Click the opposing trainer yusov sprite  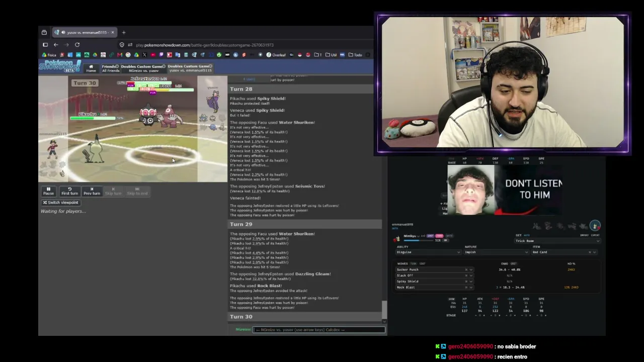tap(213, 101)
